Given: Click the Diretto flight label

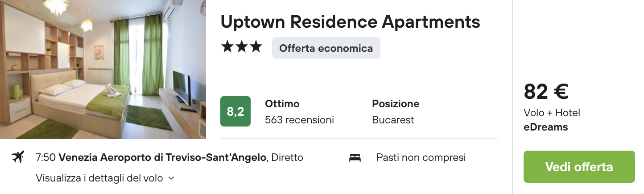Looking at the screenshot, I should 287,157.
